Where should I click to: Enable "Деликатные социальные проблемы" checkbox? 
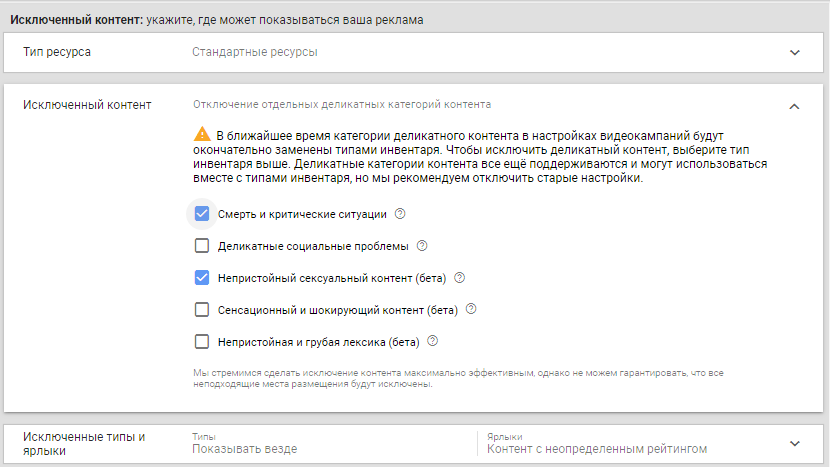pyautogui.click(x=202, y=246)
